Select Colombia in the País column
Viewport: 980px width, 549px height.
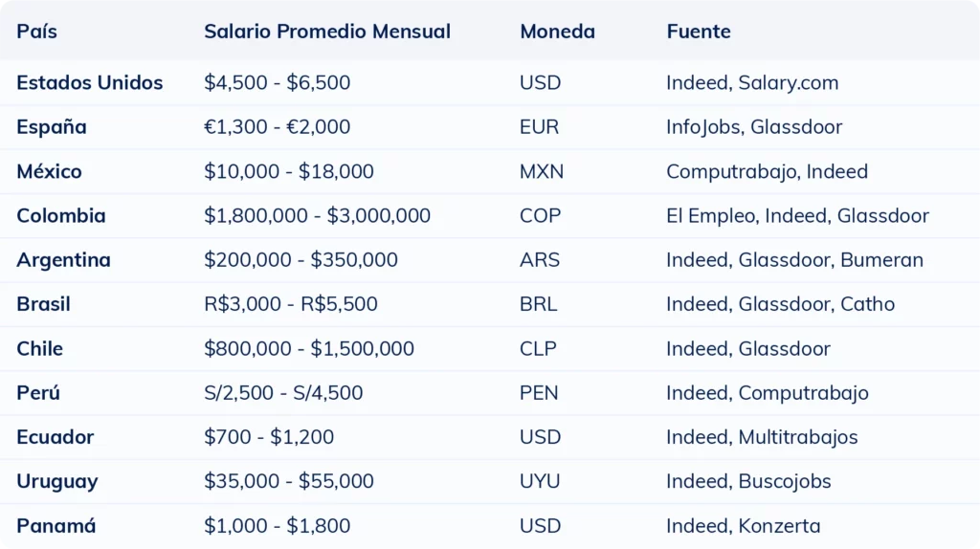coord(60,216)
